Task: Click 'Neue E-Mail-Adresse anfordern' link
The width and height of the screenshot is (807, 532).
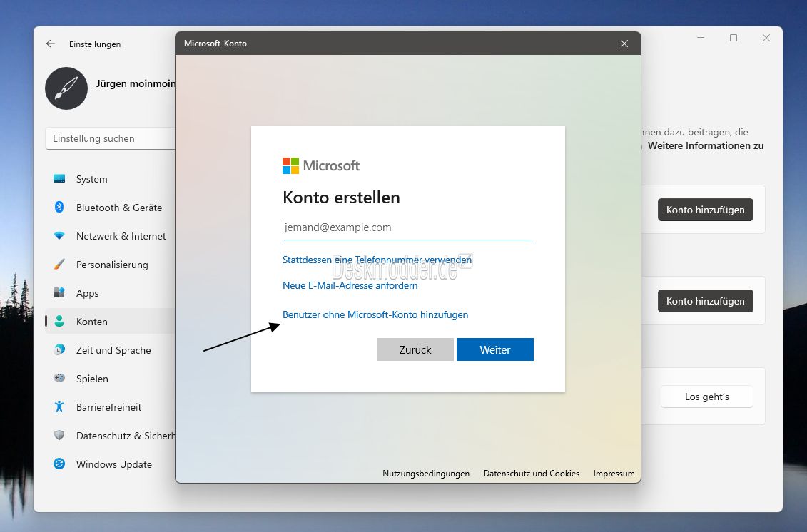Action: click(350, 285)
